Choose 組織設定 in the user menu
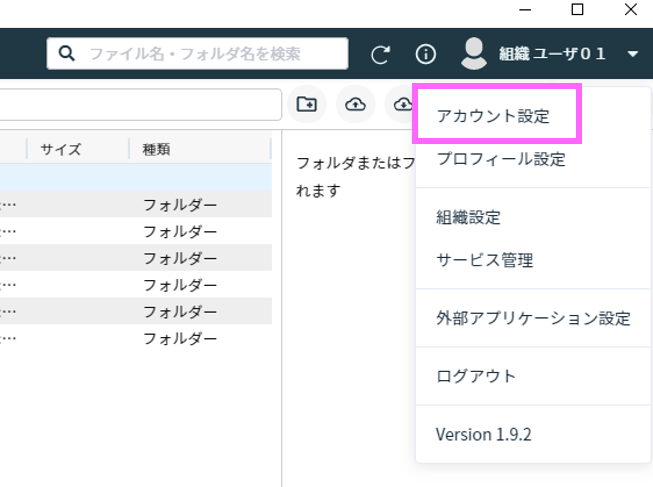 point(468,217)
